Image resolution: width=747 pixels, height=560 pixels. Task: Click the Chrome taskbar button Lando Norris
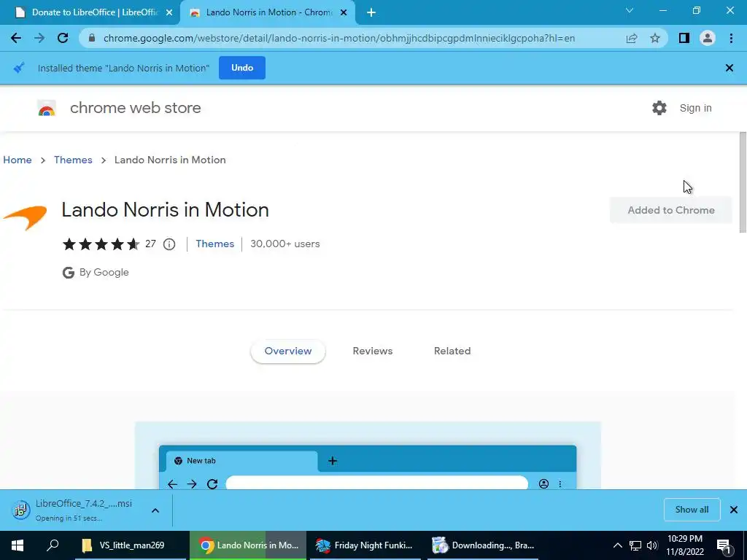[x=248, y=545]
